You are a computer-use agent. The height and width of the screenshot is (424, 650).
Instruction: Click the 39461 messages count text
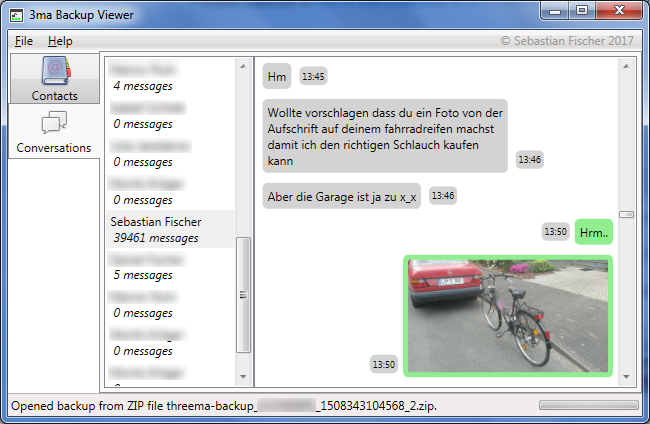tap(156, 238)
